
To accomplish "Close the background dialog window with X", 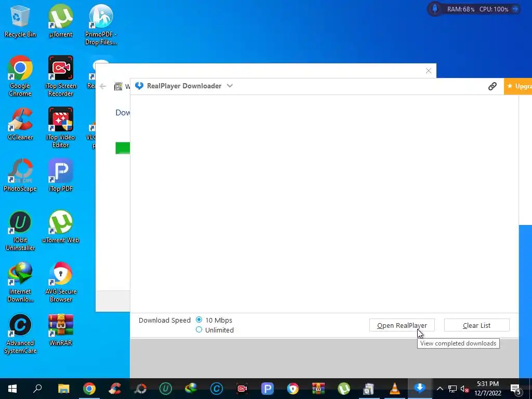I will tap(429, 71).
